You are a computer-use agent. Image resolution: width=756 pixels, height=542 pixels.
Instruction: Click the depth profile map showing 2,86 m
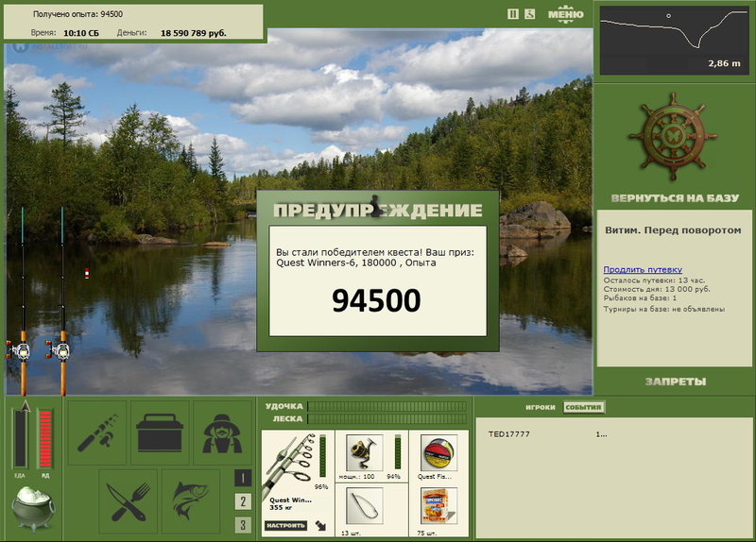tap(674, 40)
